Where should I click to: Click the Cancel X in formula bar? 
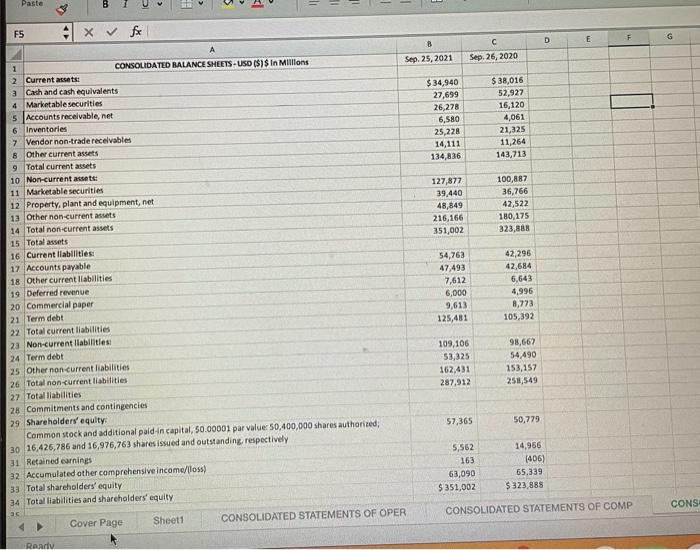(88, 32)
